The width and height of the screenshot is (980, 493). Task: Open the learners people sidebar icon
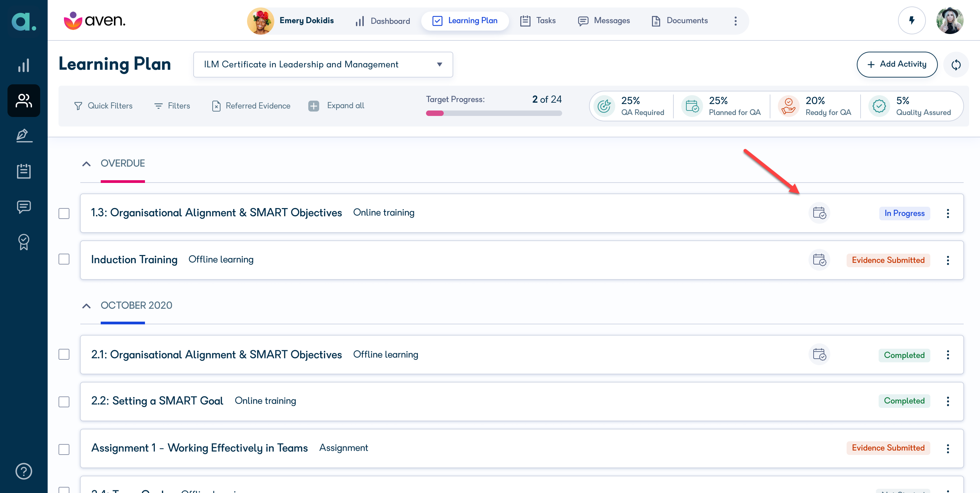pos(23,101)
